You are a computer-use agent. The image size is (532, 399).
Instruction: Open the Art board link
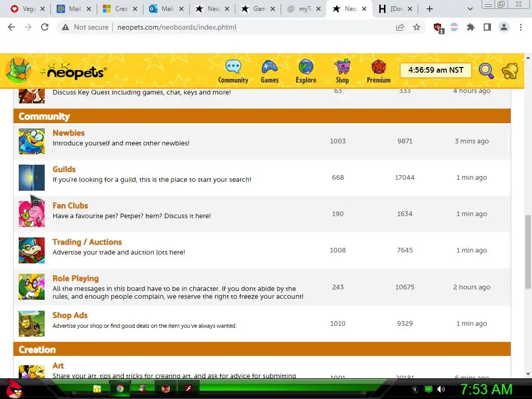tap(58, 365)
